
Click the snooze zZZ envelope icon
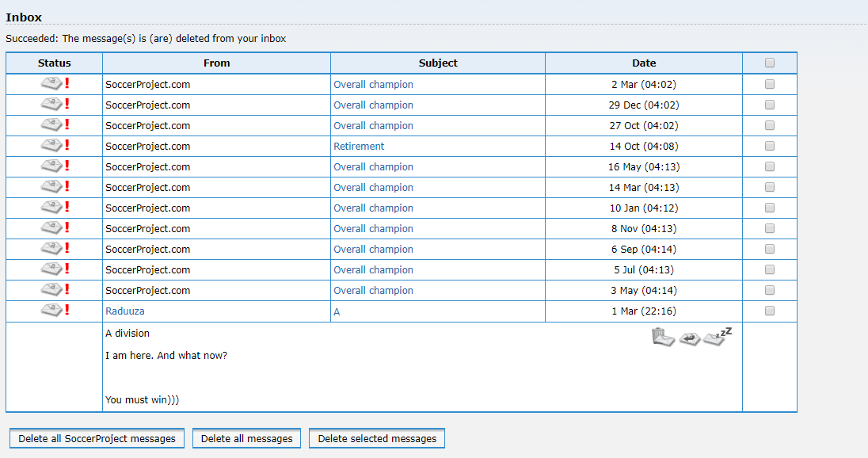tap(718, 335)
